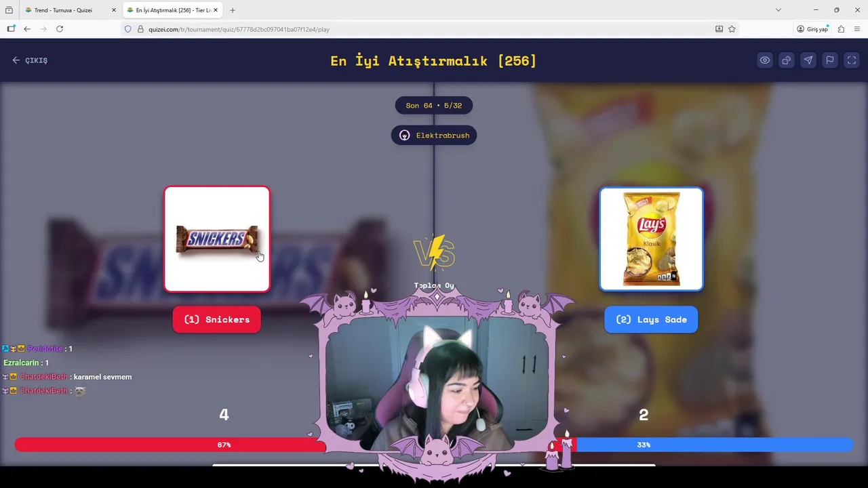
Task: Click the tracking protection shield icon
Action: click(127, 29)
